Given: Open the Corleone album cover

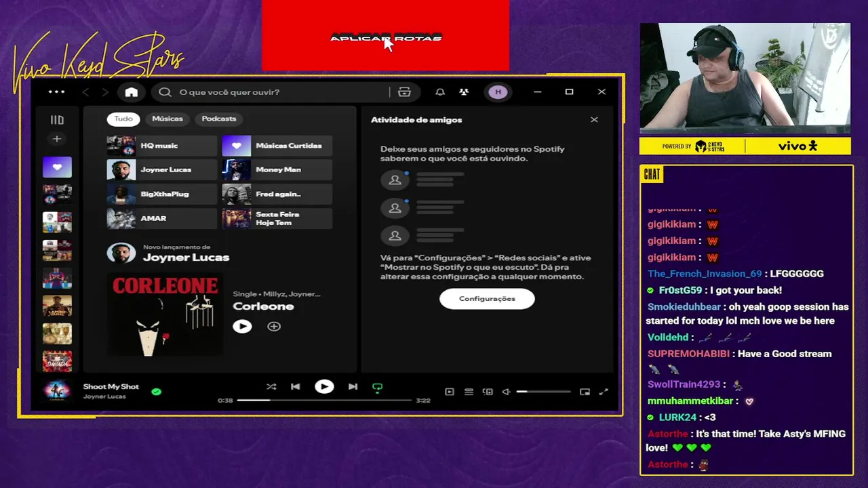Looking at the screenshot, I should click(x=165, y=314).
